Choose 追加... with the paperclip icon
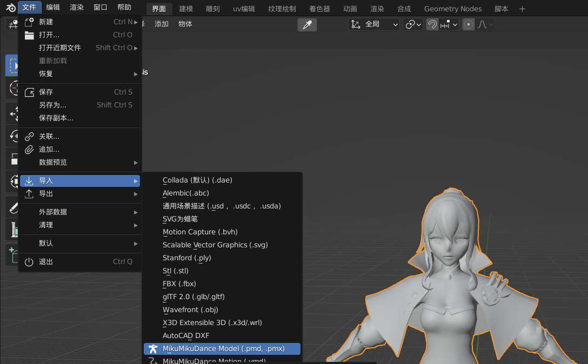Screen dimensions: 588x364 click(80, 149)
